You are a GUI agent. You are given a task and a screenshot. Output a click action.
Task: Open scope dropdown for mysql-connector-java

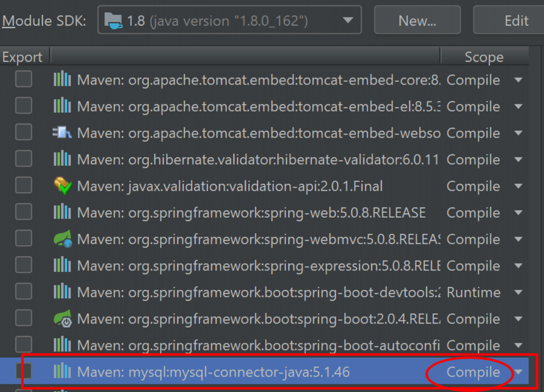pyautogui.click(x=518, y=372)
